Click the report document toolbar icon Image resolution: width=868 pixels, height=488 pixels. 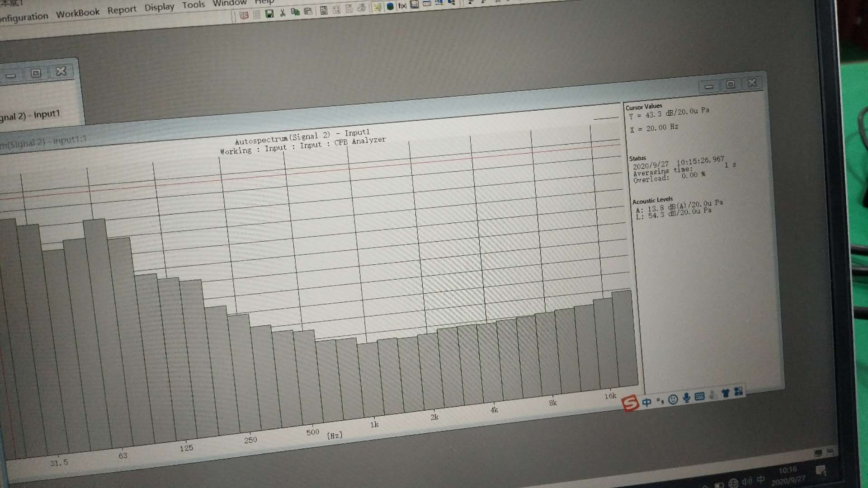click(324, 10)
